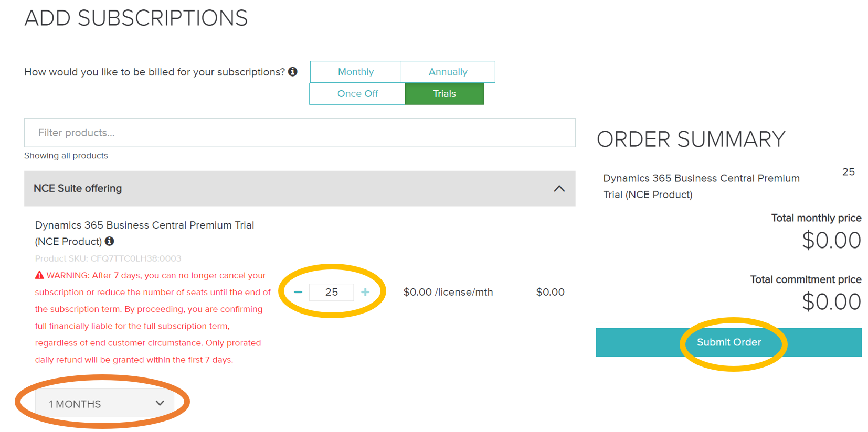This screenshot has height=432, width=868.
Task: Switch to the Trials billing tab
Action: pyautogui.click(x=444, y=93)
